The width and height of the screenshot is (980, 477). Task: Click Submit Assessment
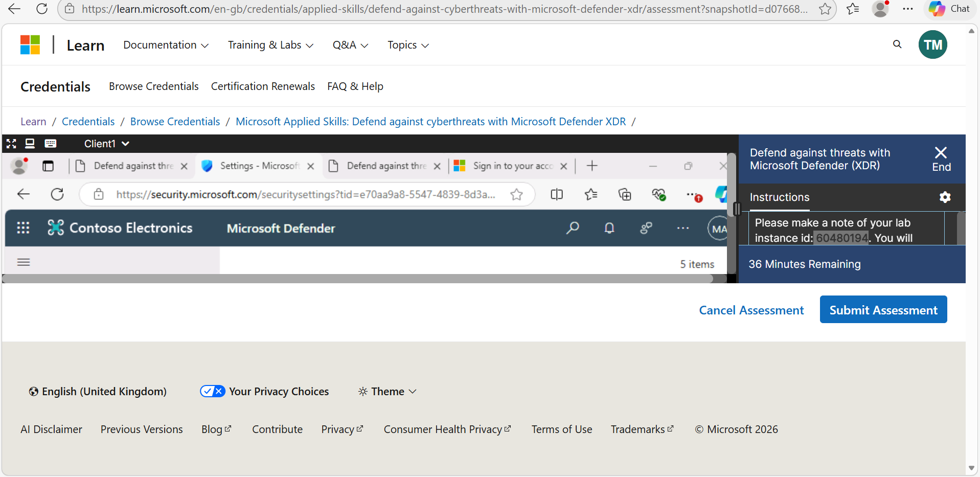tap(883, 309)
